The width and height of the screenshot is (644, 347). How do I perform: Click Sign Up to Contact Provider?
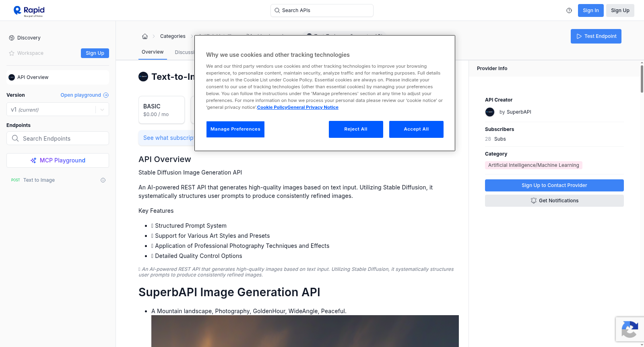[x=554, y=185]
